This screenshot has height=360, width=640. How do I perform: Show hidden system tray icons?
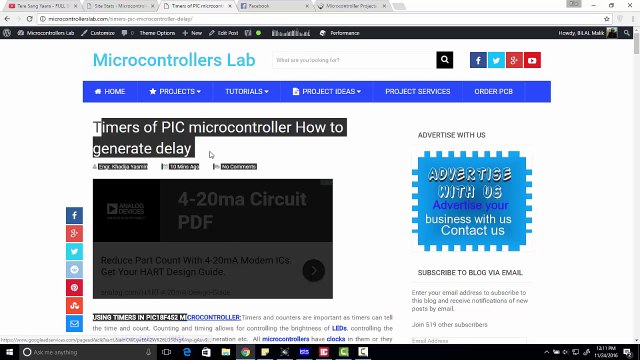[546, 352]
